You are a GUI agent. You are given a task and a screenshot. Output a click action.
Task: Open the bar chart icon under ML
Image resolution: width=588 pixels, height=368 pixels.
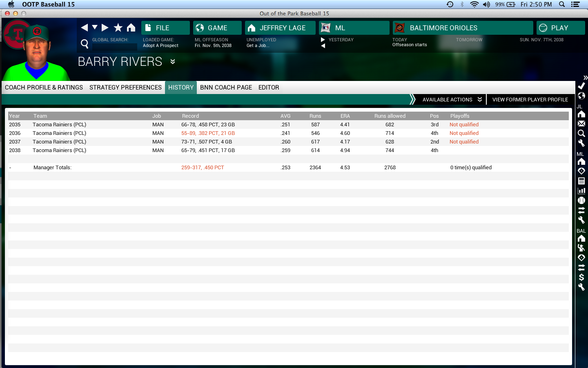581,191
